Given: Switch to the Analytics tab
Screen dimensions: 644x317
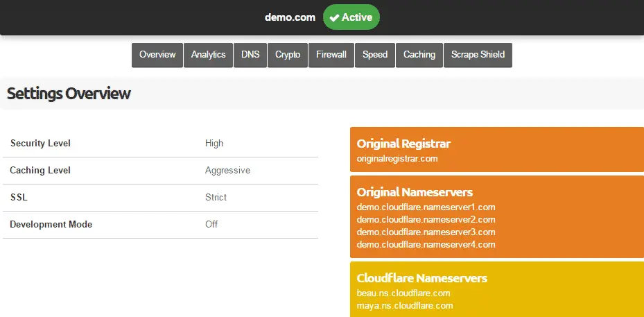Looking at the screenshot, I should [208, 55].
